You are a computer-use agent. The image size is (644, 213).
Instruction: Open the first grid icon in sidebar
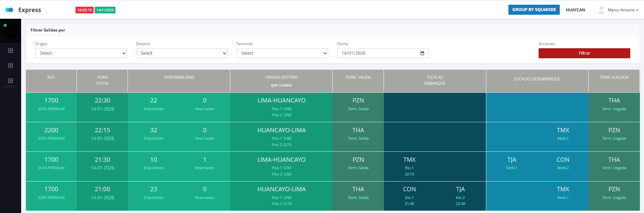(10, 51)
